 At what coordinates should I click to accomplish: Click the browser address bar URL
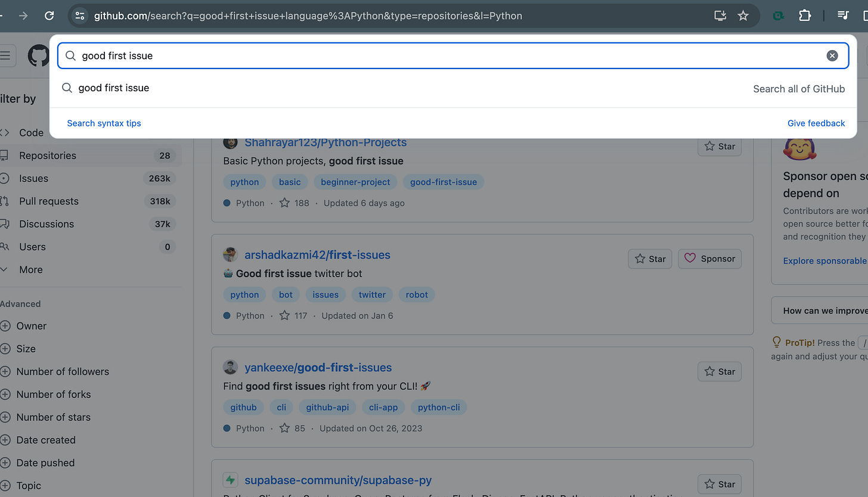[x=308, y=16]
